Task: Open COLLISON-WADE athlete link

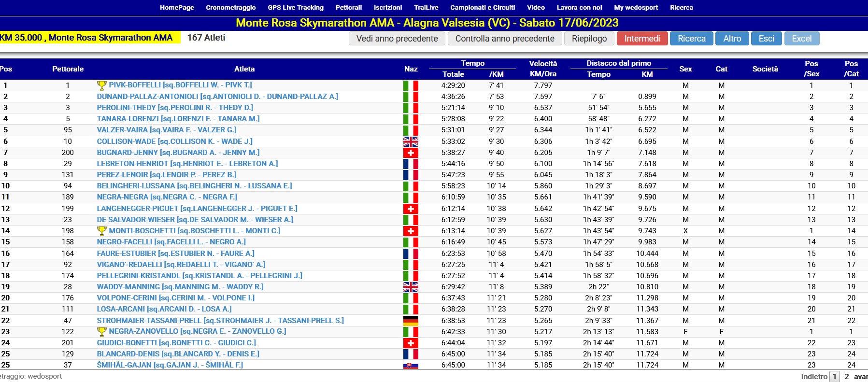Action: (x=174, y=141)
